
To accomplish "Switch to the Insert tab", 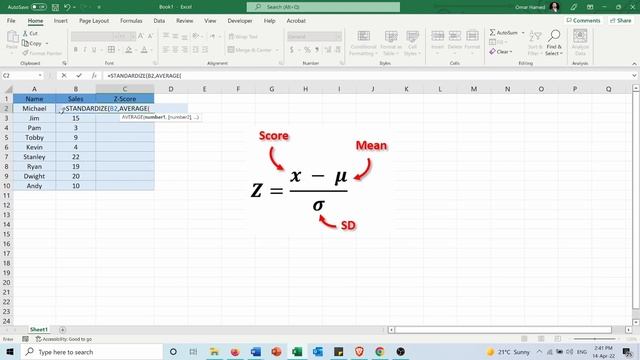I will click(x=60, y=20).
